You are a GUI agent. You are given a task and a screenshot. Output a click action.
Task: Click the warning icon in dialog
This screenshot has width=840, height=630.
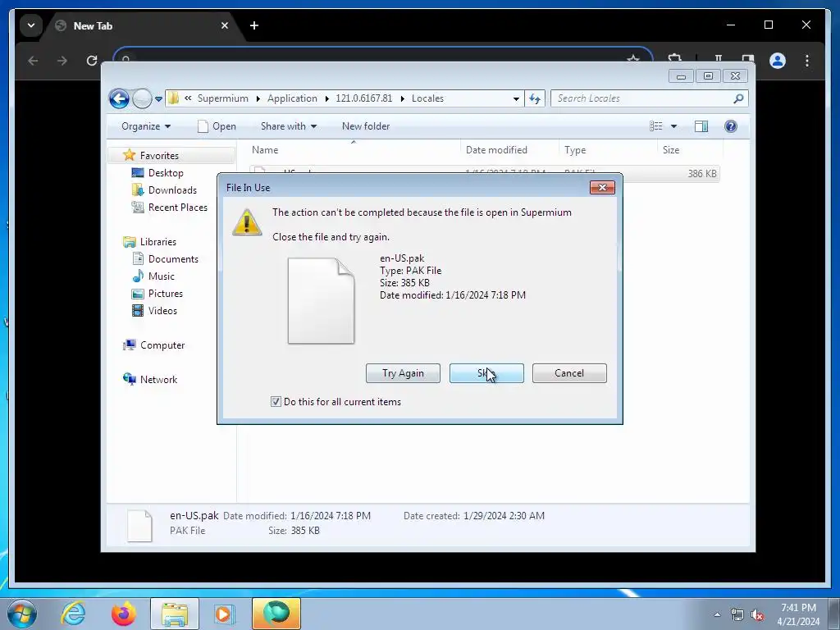pos(247,222)
